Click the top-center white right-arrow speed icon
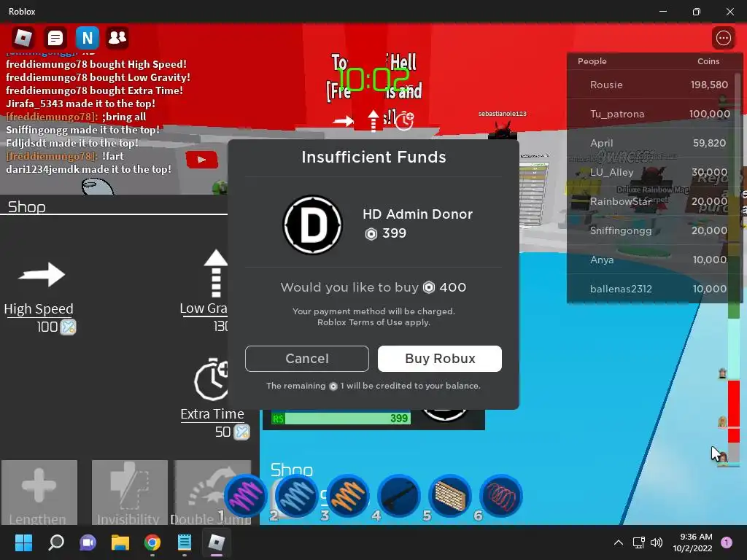This screenshot has height=560, width=747. coord(344,122)
